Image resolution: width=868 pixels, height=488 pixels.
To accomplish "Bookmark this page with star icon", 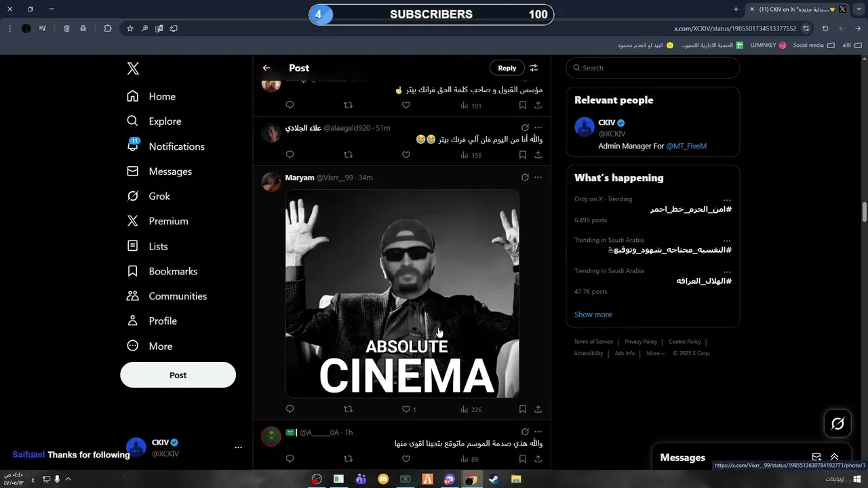I will point(130,28).
